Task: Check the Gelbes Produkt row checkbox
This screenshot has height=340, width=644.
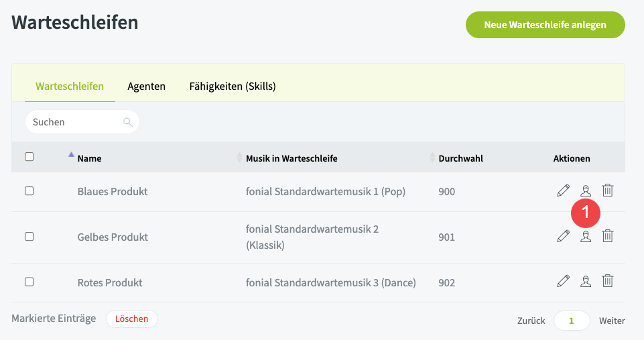Action: (x=29, y=237)
